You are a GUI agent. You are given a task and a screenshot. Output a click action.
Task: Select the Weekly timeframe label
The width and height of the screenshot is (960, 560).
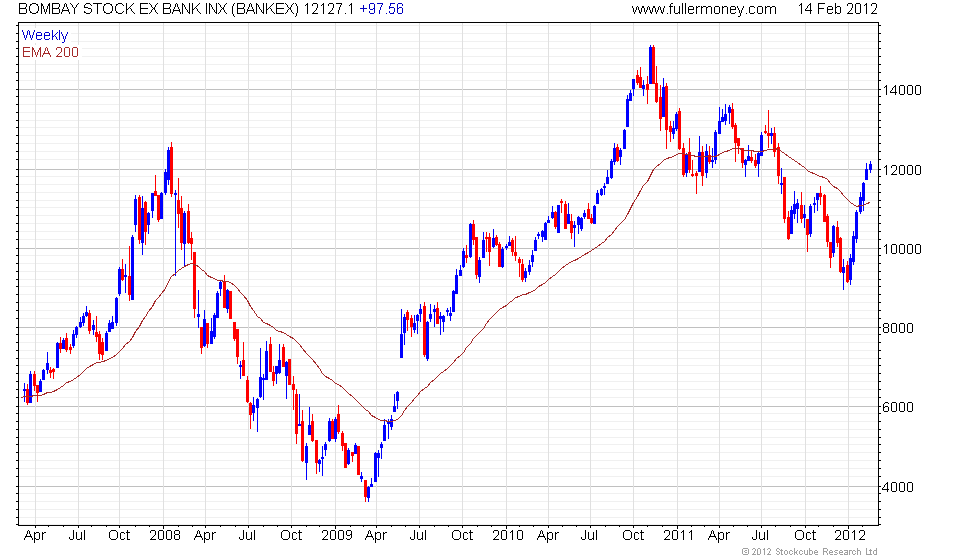click(45, 35)
